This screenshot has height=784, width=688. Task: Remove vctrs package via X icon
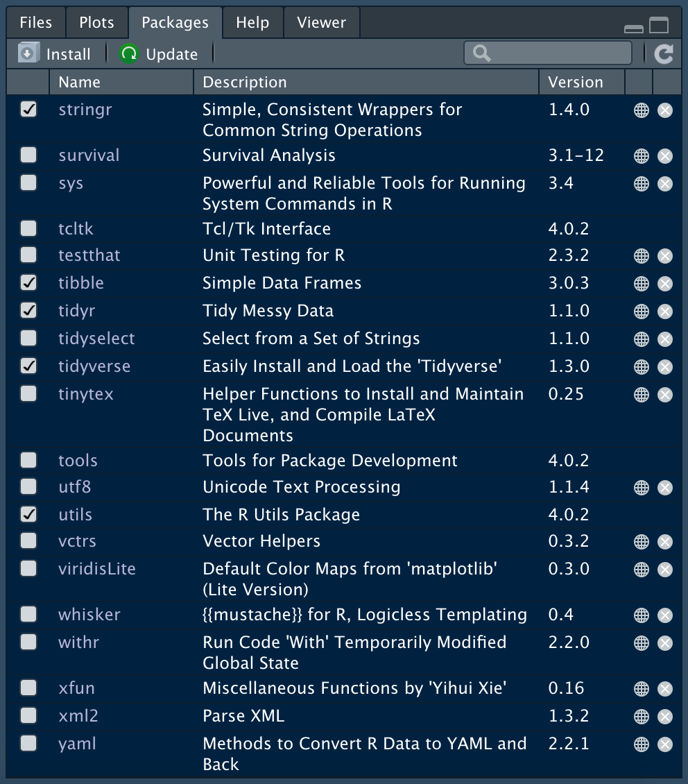point(665,541)
